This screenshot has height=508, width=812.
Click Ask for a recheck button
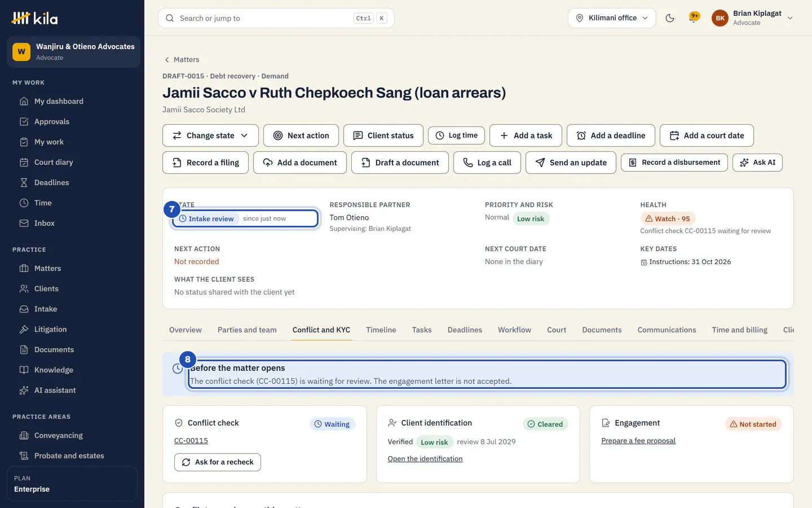(218, 462)
